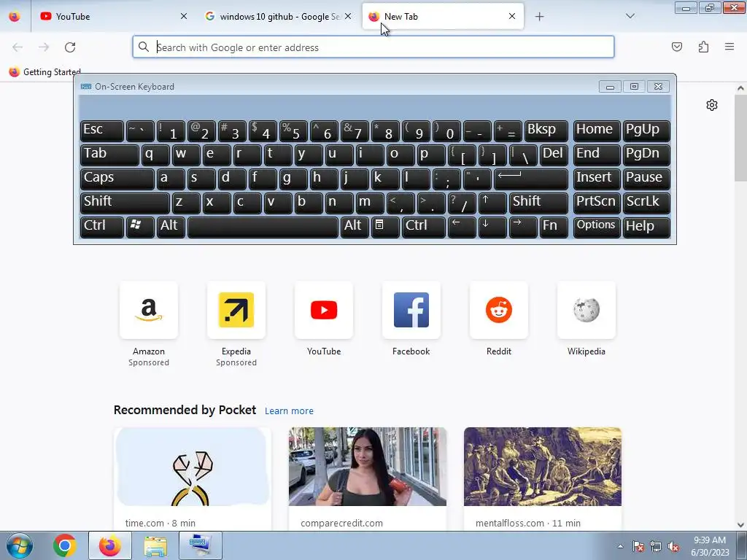Toggle the right Shift key
The width and height of the screenshot is (747, 560).
pos(538,203)
